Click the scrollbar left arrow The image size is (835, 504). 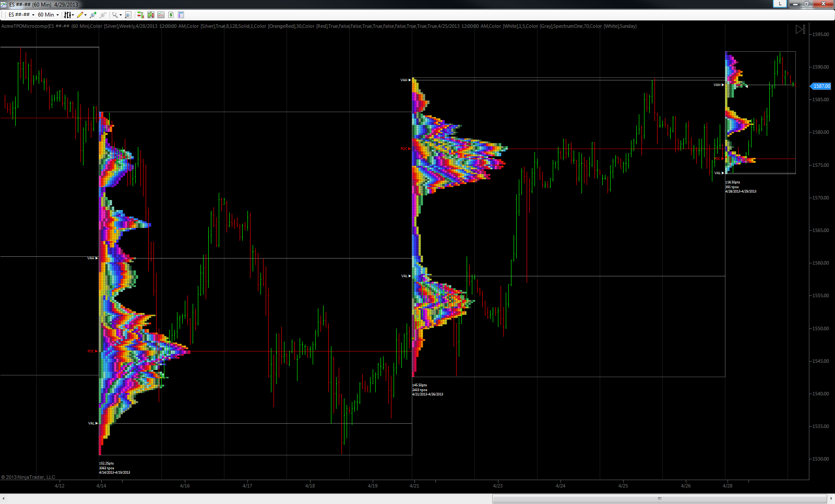click(x=3, y=498)
